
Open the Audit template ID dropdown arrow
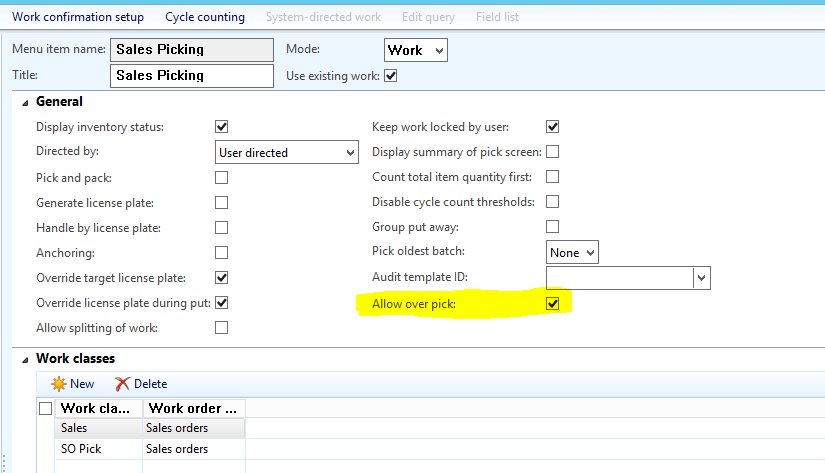(701, 278)
